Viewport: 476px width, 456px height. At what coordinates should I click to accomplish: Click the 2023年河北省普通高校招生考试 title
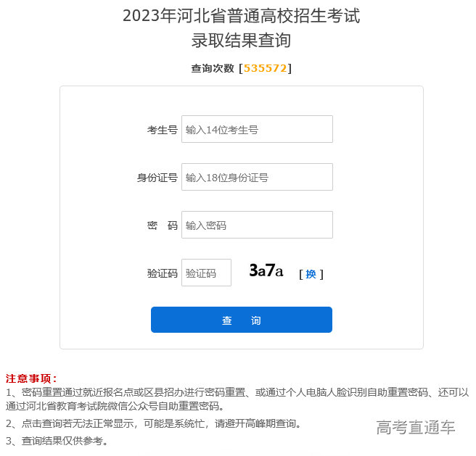(x=241, y=16)
